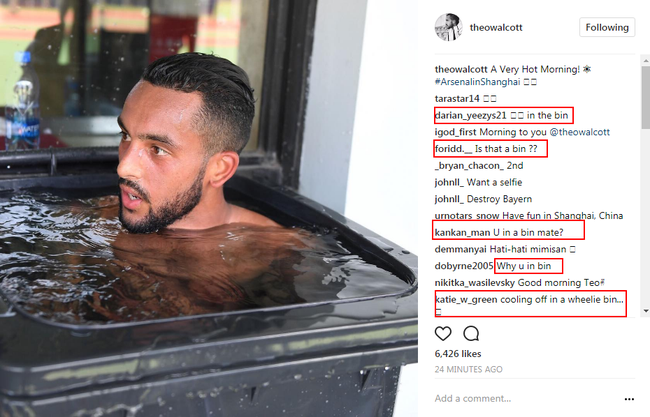This screenshot has height=417, width=650.
Task: Toggle the Following button
Action: [607, 27]
